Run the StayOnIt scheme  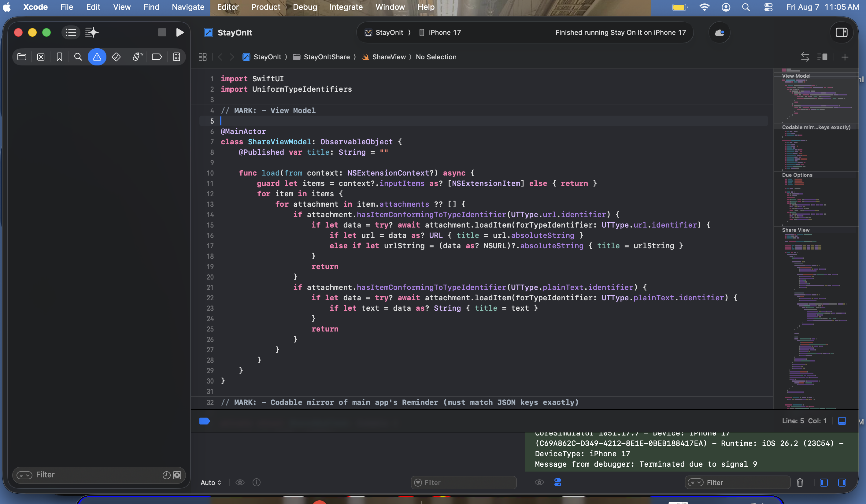pyautogui.click(x=180, y=32)
